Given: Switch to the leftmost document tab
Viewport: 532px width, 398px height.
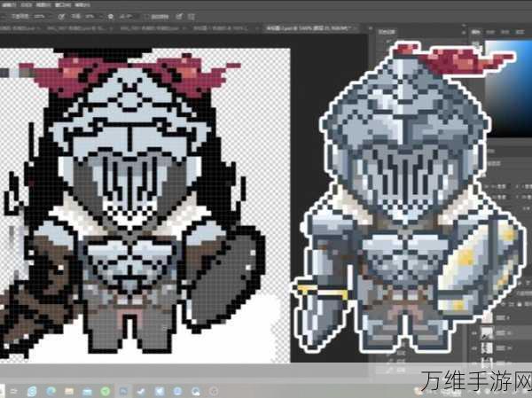Looking at the screenshot, I should pos(20,28).
